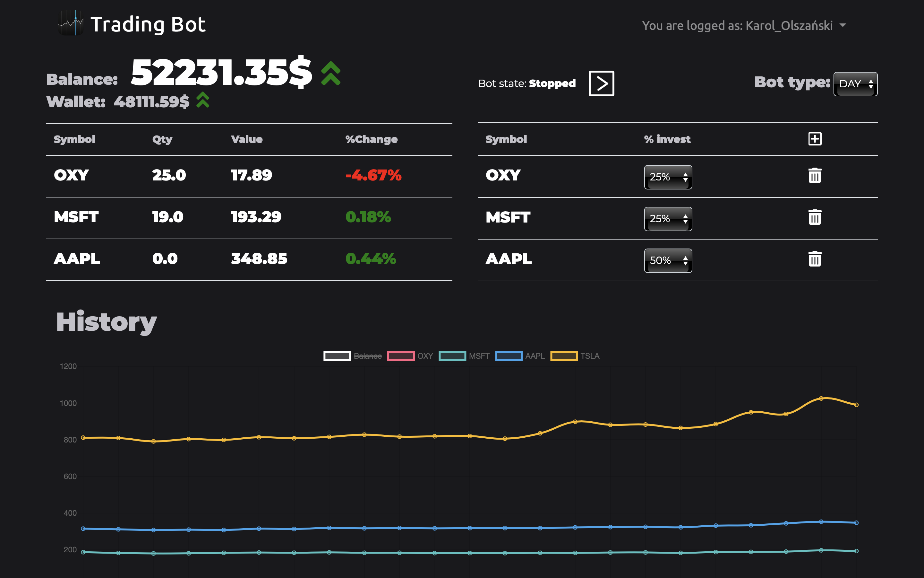Open the AAPL 50% invest dropdown
The width and height of the screenshot is (924, 578).
pyautogui.click(x=668, y=260)
